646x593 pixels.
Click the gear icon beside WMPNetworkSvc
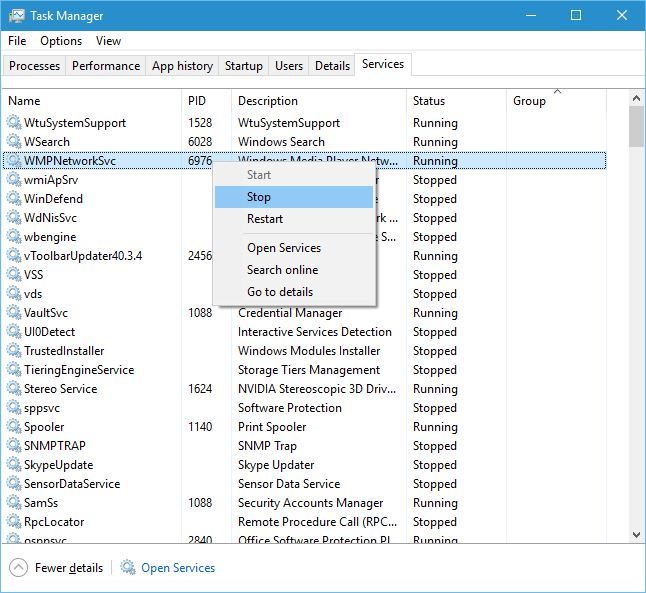pyautogui.click(x=14, y=160)
